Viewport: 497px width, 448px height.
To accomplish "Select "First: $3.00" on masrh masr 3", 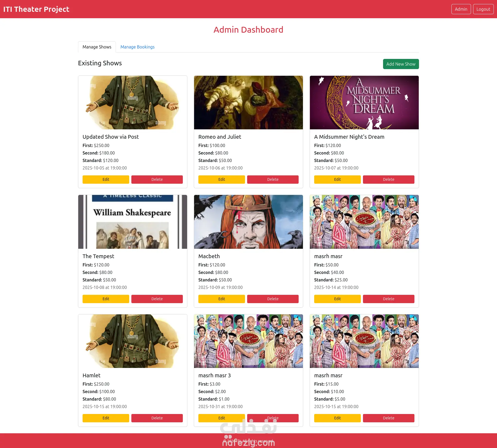I will tap(209, 384).
